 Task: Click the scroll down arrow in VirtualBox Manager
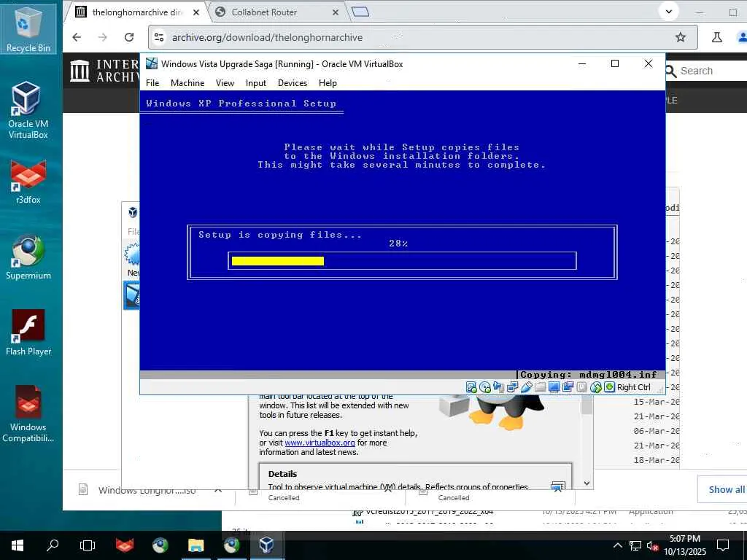[x=587, y=483]
